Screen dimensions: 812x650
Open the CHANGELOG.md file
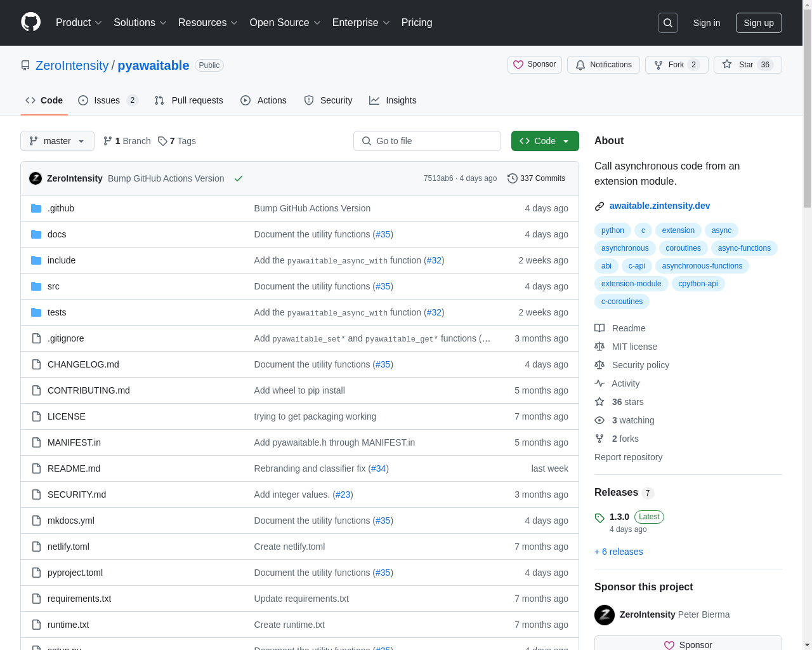click(x=83, y=364)
